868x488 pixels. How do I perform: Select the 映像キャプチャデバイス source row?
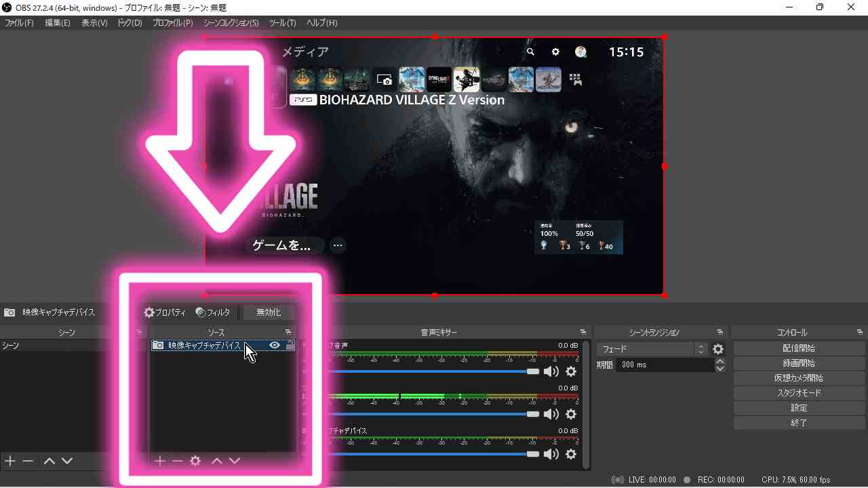tap(222, 345)
